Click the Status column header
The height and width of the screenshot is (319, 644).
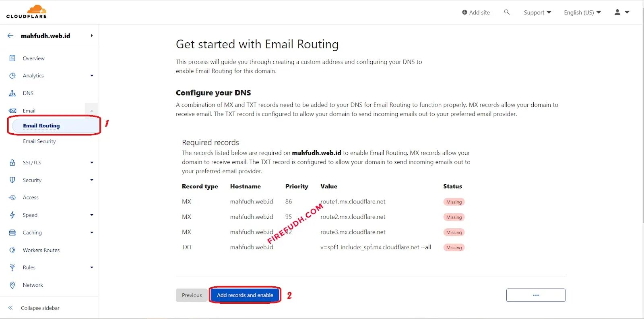click(452, 186)
